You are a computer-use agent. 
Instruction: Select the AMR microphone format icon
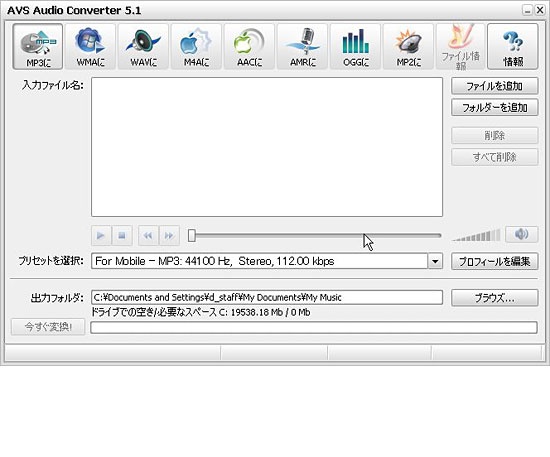point(302,46)
